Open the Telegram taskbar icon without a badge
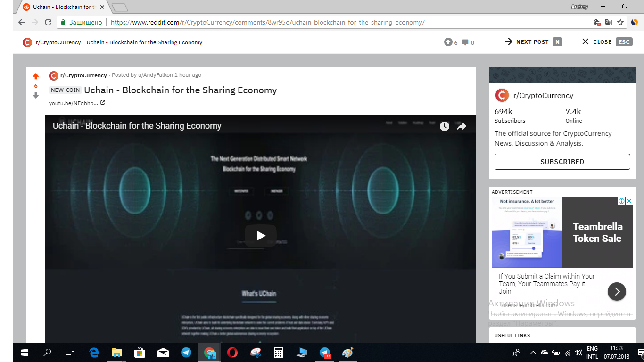Image resolution: width=644 pixels, height=362 pixels. (x=186, y=353)
